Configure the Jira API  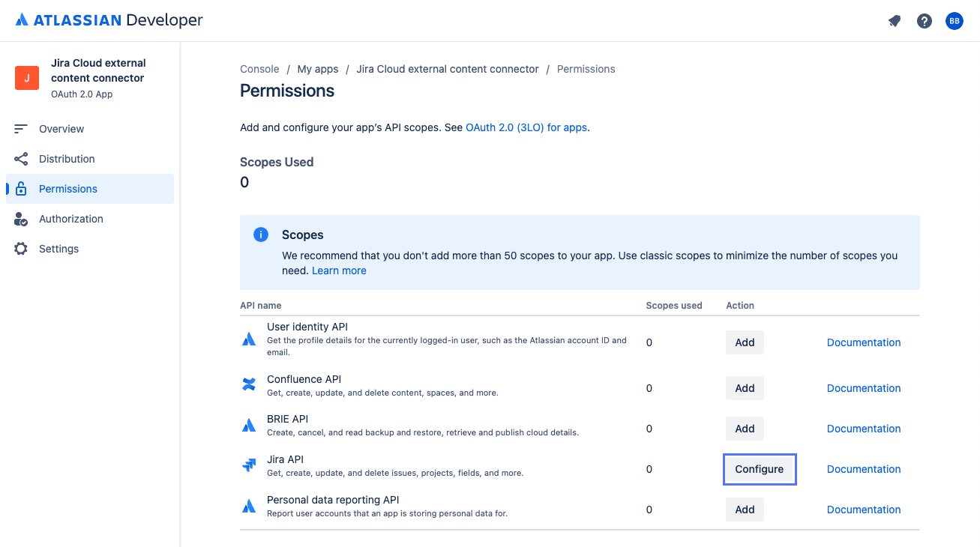point(760,469)
